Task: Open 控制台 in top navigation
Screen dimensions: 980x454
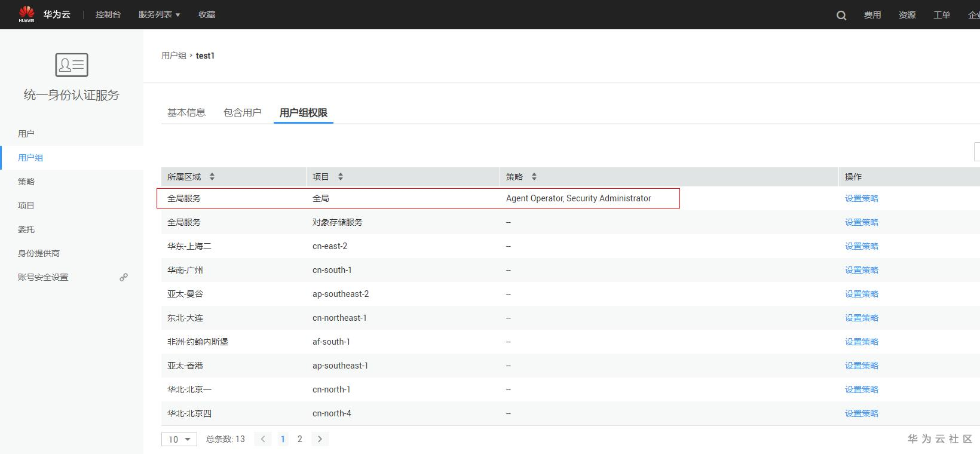Action: coord(108,14)
